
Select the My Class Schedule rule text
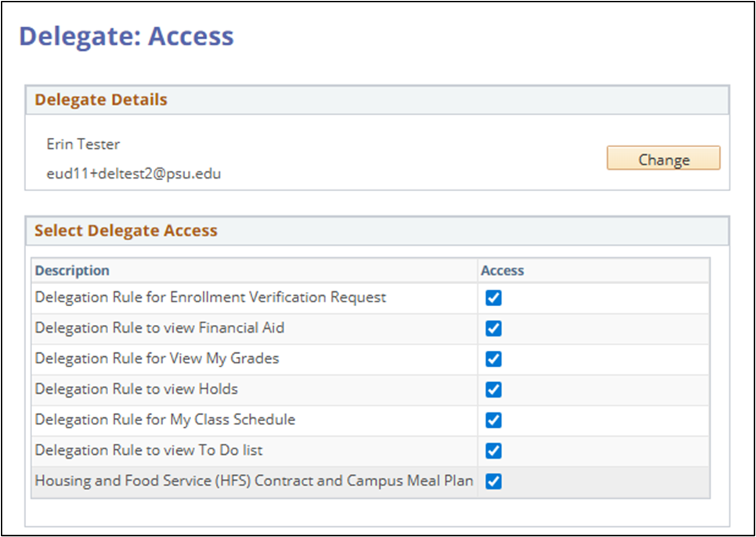pos(165,420)
